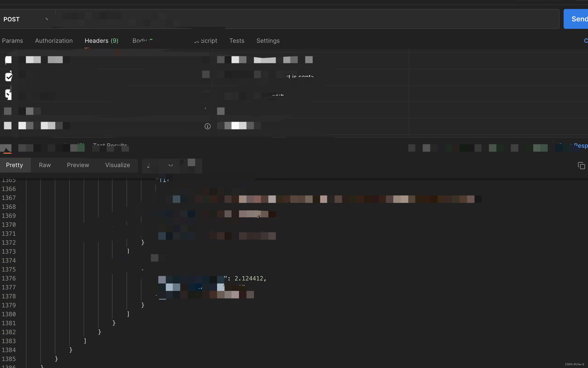Screen dimensions: 588x368
Task: Click line number 1376 in the gutter
Action: click(x=9, y=278)
